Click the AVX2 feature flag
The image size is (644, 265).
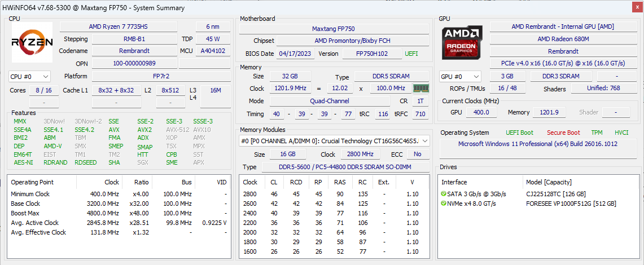[144, 130]
